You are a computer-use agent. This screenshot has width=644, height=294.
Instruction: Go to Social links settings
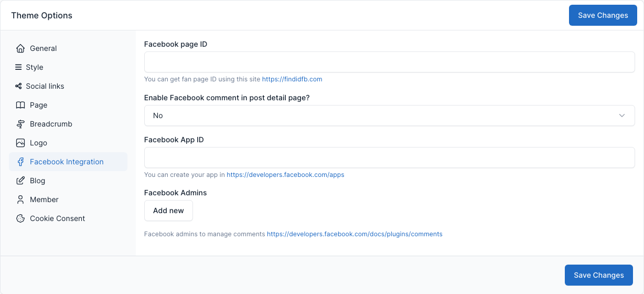point(68,86)
